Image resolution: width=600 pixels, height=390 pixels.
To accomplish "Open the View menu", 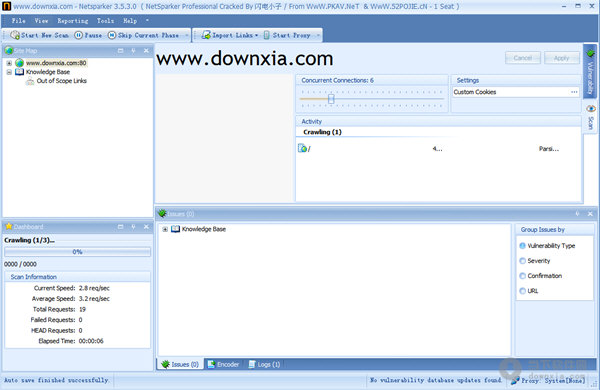I will coord(41,21).
